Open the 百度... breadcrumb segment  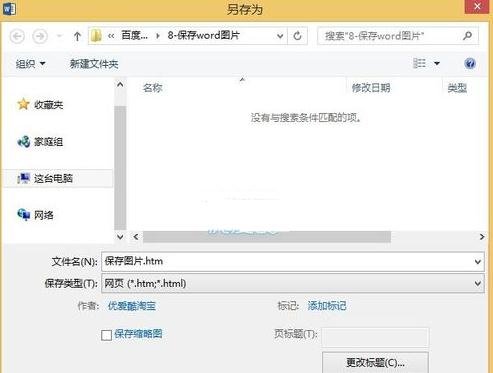coord(134,35)
